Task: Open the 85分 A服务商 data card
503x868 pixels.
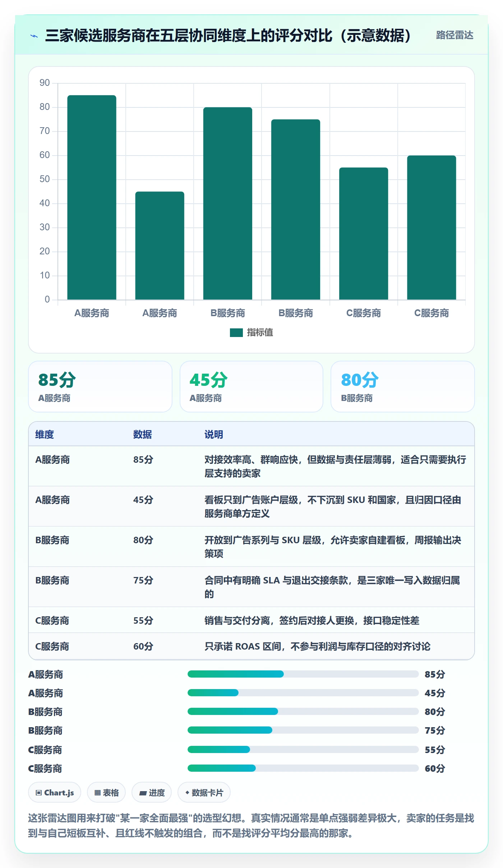Action: click(x=100, y=387)
